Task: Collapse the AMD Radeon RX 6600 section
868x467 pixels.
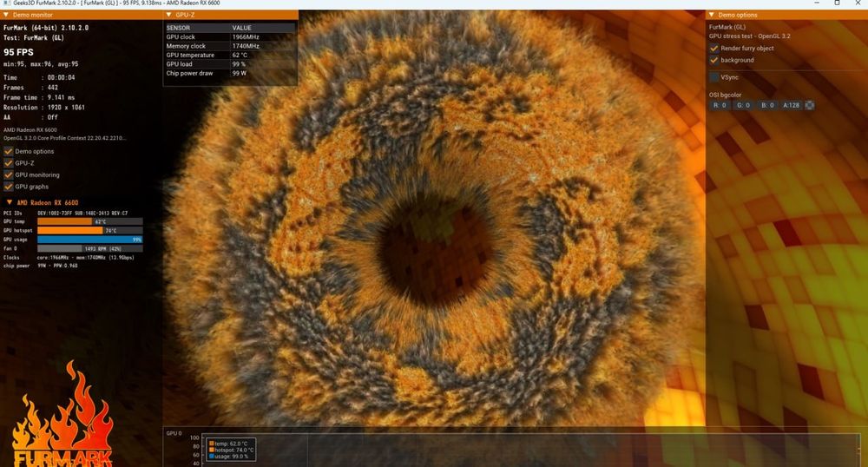Action: 9,202
